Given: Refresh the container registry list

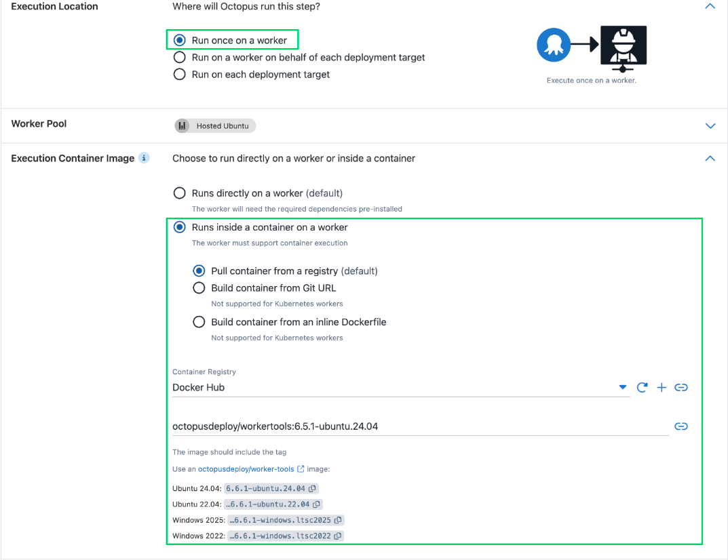Looking at the screenshot, I should pos(642,387).
